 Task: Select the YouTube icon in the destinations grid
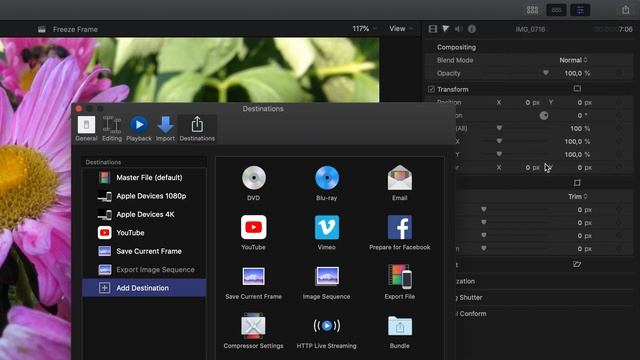click(253, 227)
